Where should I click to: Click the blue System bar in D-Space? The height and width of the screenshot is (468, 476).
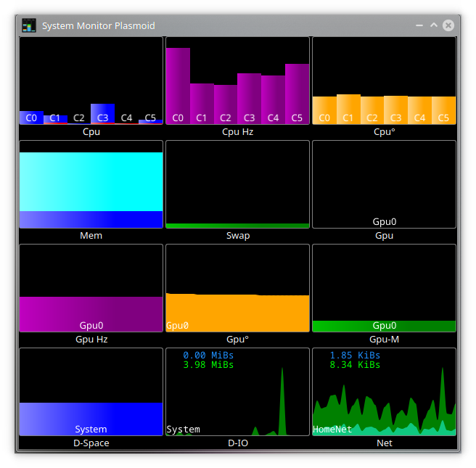coord(91,419)
